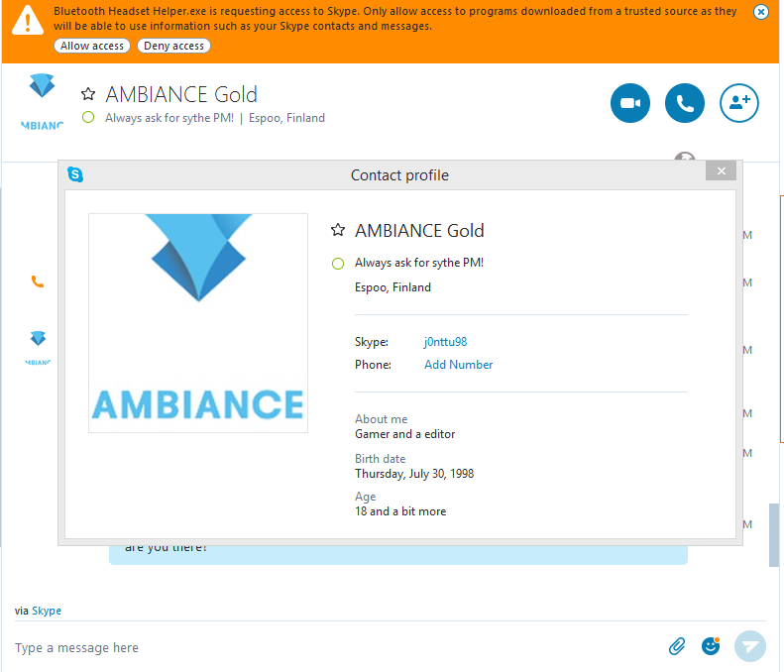Image resolution: width=784 pixels, height=672 pixels.
Task: Attach a file with the paperclip icon
Action: 677,646
